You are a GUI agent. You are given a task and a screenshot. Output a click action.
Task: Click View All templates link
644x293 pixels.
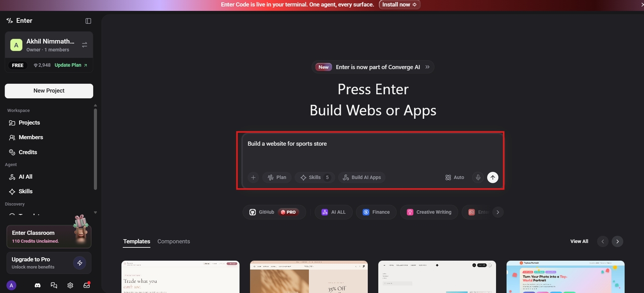click(579, 241)
